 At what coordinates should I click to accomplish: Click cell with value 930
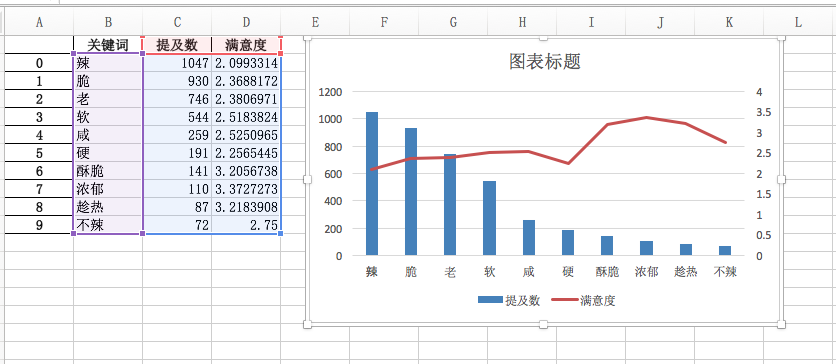tap(177, 82)
